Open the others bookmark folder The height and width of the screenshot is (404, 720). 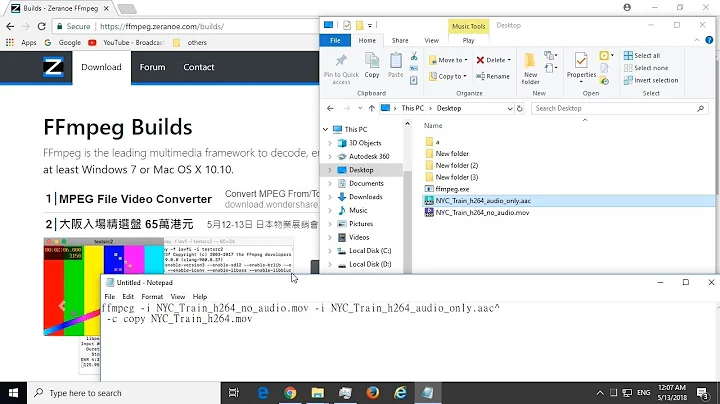coord(190,42)
